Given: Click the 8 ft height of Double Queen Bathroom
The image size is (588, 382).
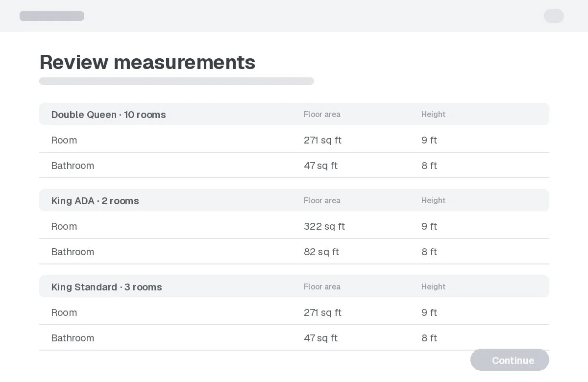Looking at the screenshot, I should (429, 166).
